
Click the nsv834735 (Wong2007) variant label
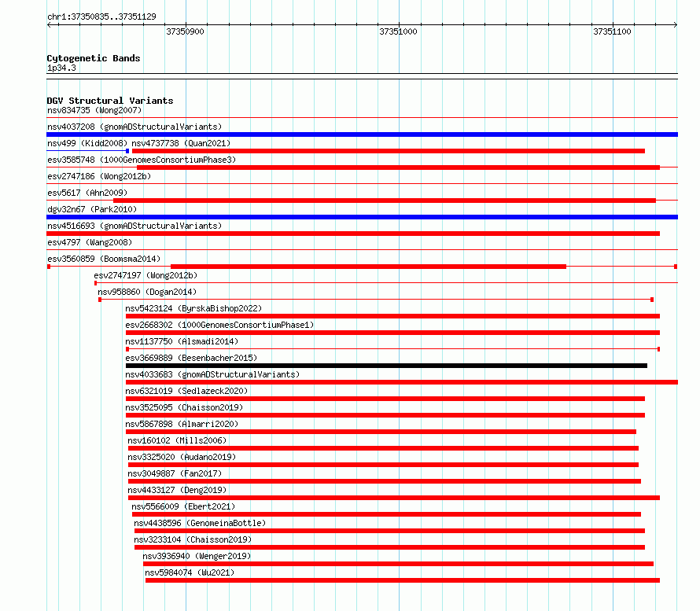pos(94,110)
